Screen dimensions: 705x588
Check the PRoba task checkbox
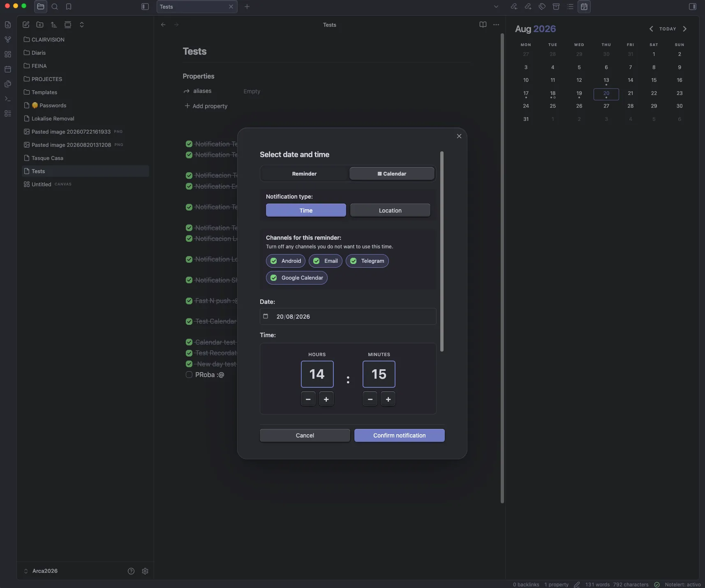189,375
